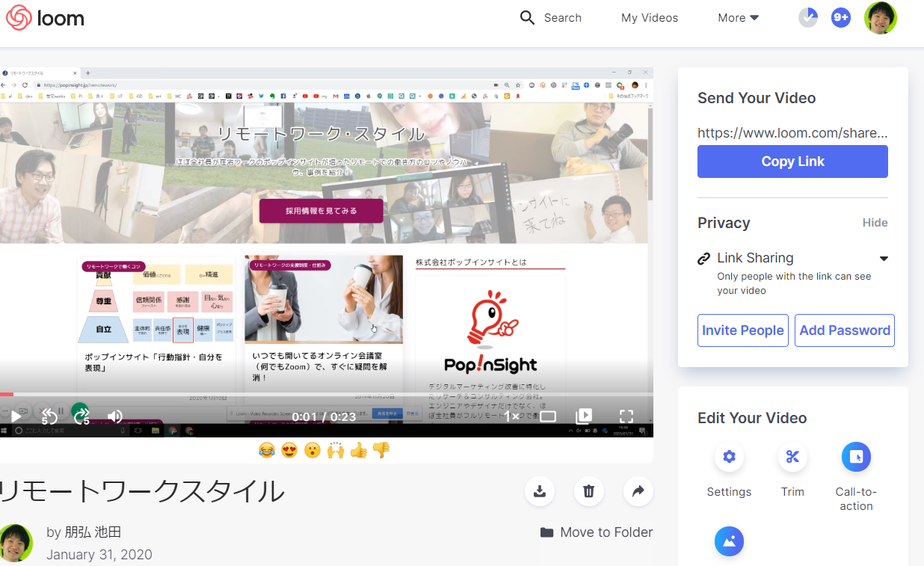This screenshot has height=566, width=924.
Task: Delete the video with trash icon
Action: pyautogui.click(x=589, y=491)
